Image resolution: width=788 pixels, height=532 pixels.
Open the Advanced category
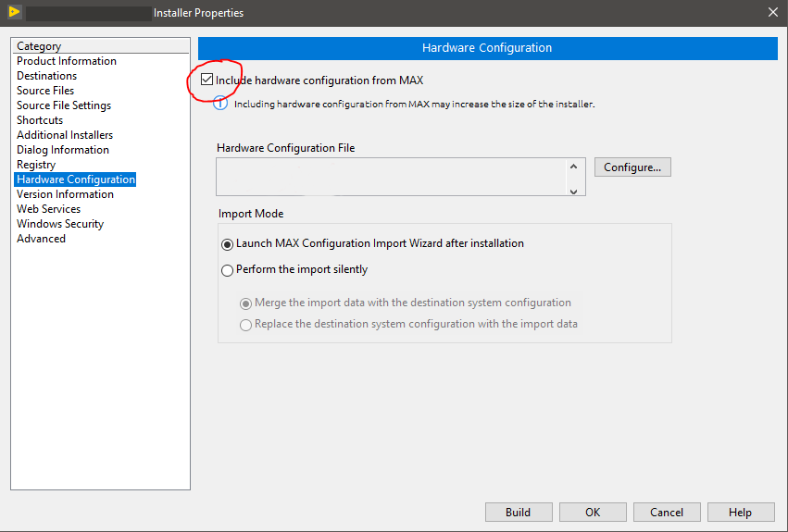click(x=42, y=238)
